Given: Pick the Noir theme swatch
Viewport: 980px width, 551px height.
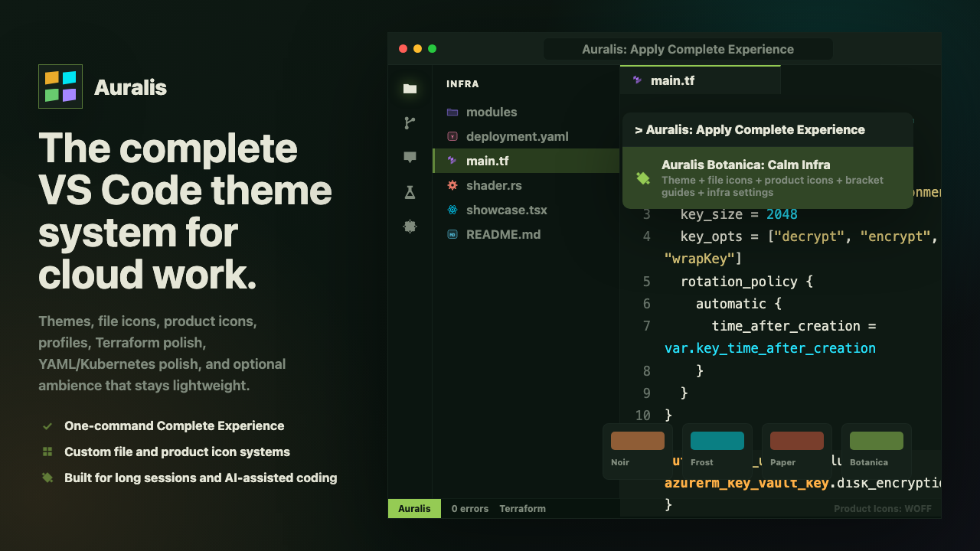Looking at the screenshot, I should pos(637,451).
